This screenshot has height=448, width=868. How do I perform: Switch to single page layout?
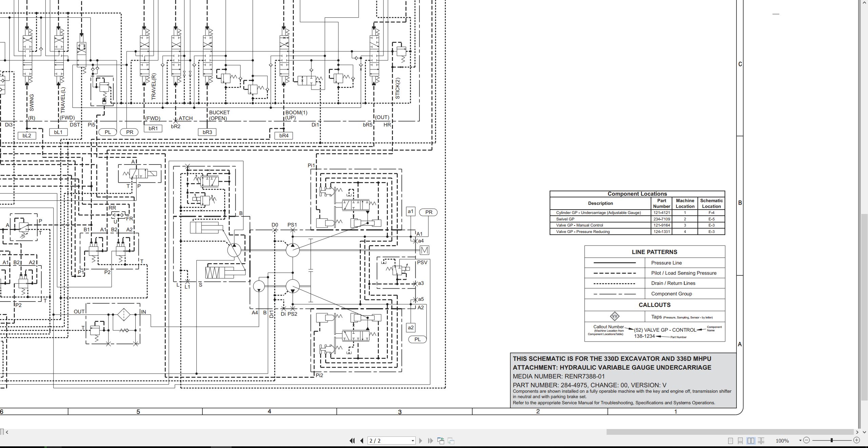(730, 441)
